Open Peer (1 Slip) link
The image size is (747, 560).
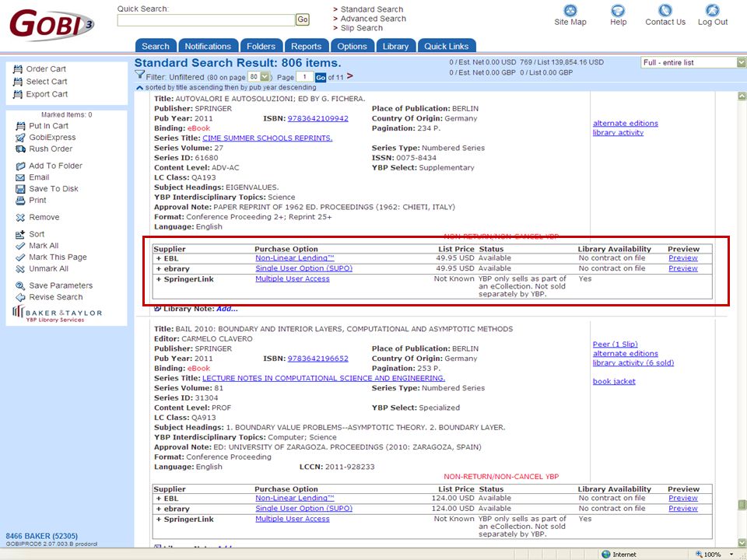615,345
